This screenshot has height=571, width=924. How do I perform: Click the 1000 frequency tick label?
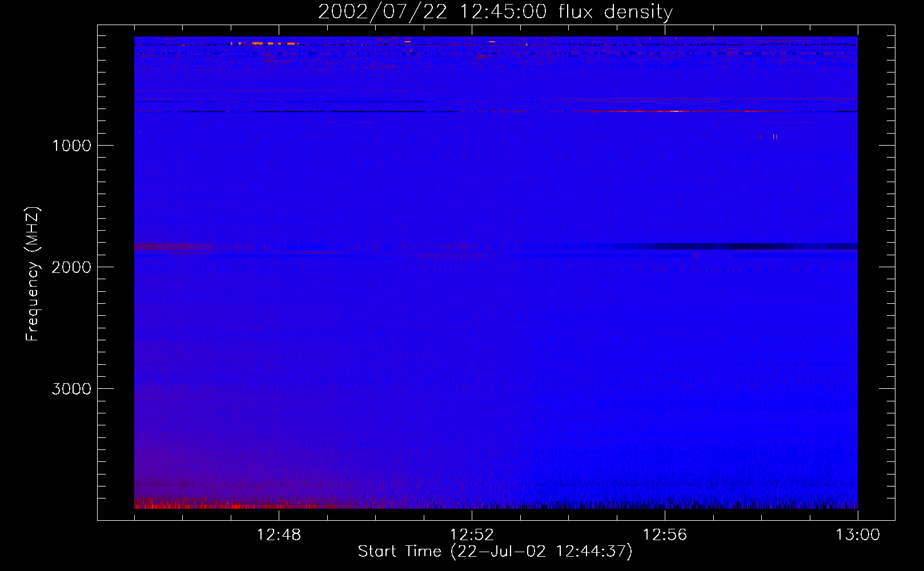pyautogui.click(x=72, y=146)
